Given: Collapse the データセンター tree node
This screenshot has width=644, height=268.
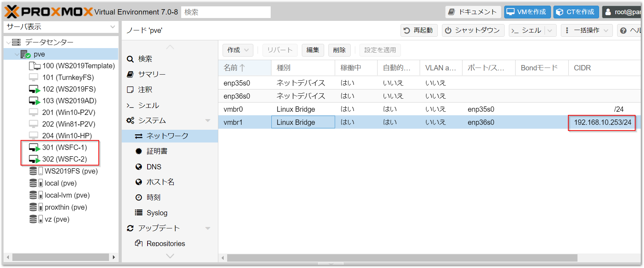Looking at the screenshot, I should pyautogui.click(x=8, y=43).
